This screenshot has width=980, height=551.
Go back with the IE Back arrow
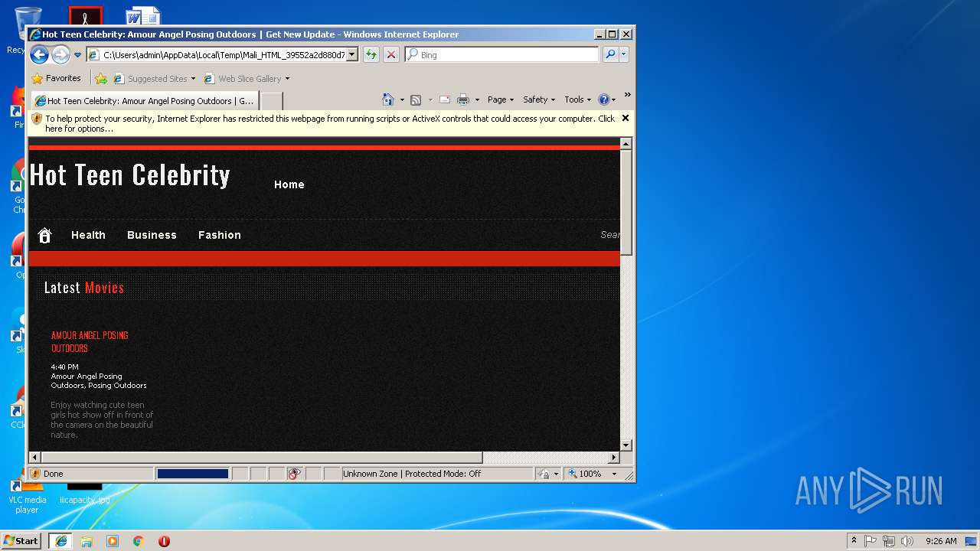tap(40, 54)
